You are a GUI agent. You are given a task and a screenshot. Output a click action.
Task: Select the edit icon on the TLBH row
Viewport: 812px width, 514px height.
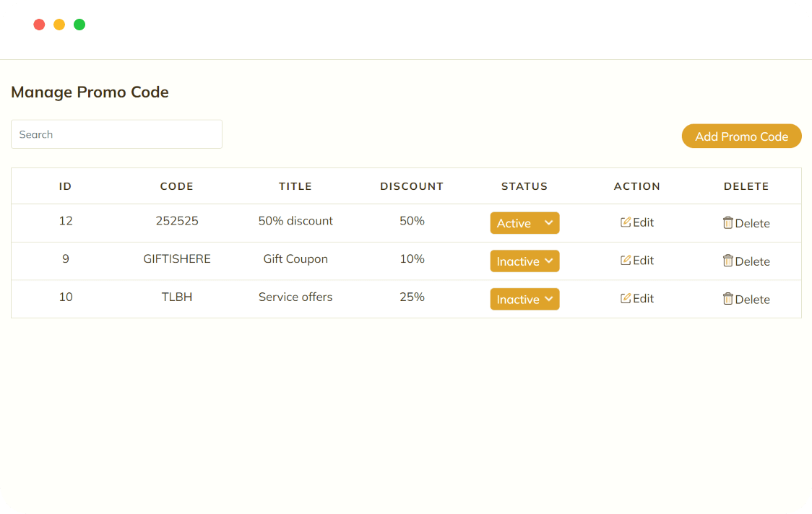[x=625, y=298]
